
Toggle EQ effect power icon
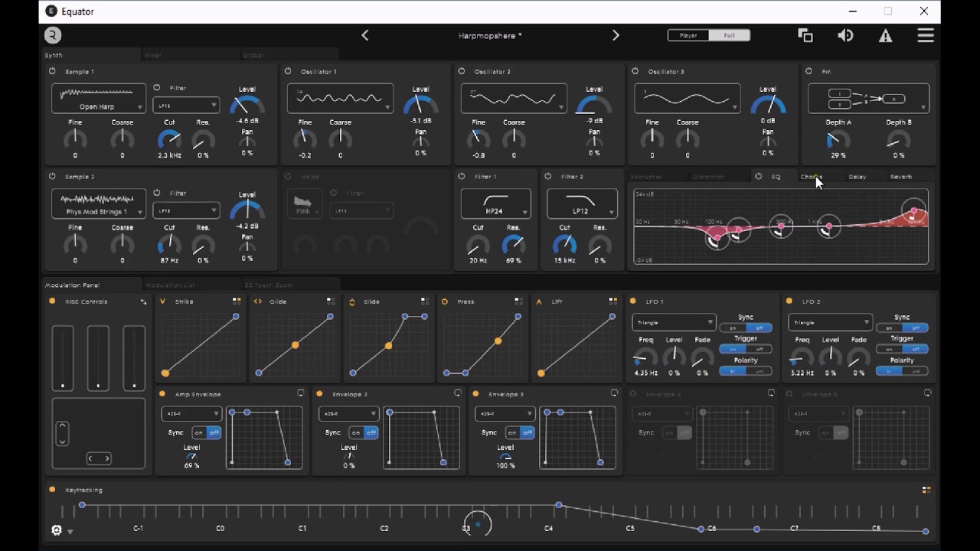pyautogui.click(x=759, y=176)
